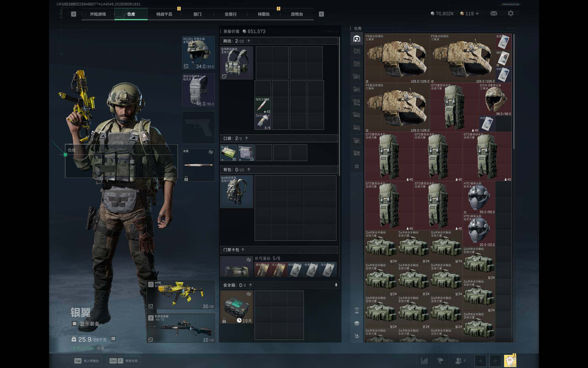The height and width of the screenshot is (368, 588).
Task: Click the swap icon on the 黑鹰 melee slot
Action: 211,152
